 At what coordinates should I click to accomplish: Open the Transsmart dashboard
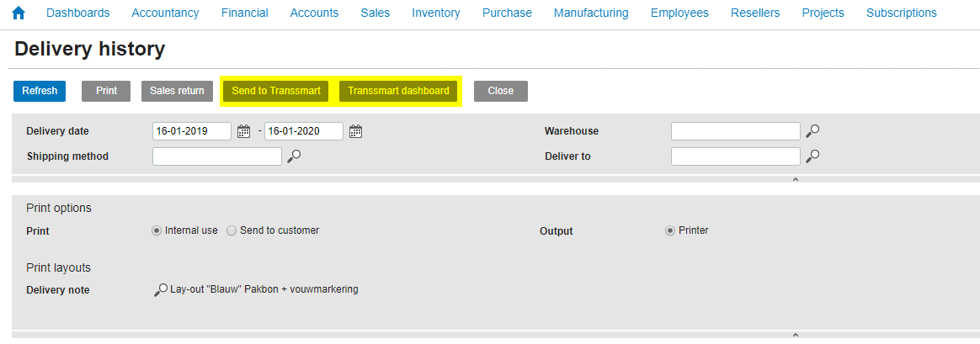pos(398,91)
